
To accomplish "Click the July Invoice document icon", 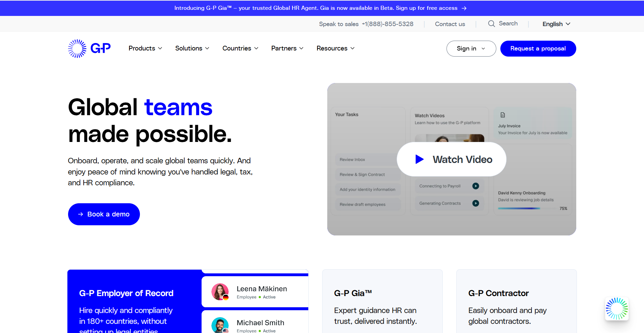I will tap(503, 115).
